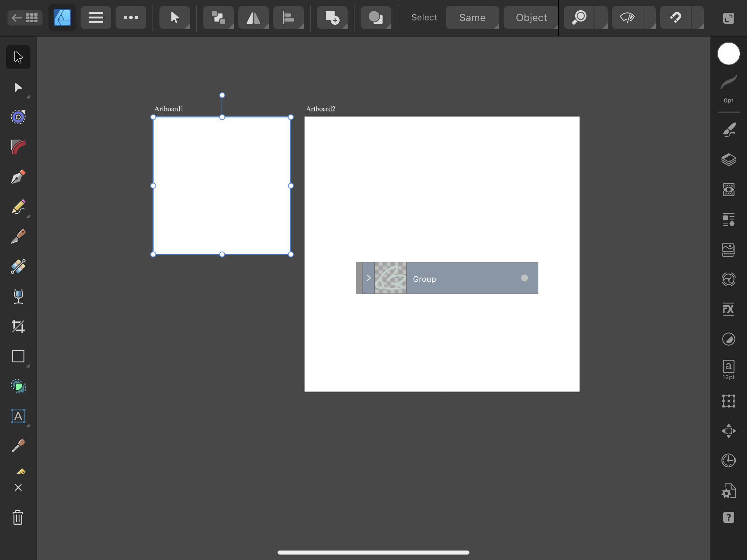747x560 pixels.
Task: Open the Text studio showing 12pt
Action: (x=728, y=370)
